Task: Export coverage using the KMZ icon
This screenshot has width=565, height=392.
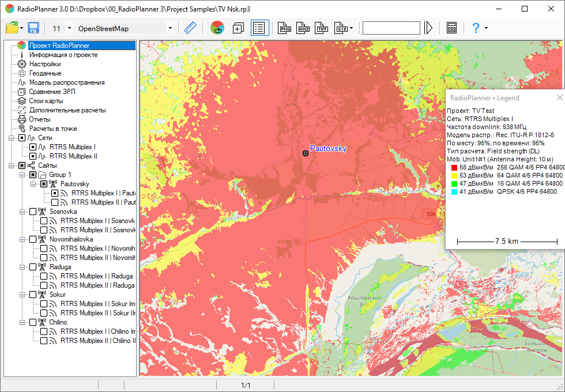Action: tap(303, 28)
